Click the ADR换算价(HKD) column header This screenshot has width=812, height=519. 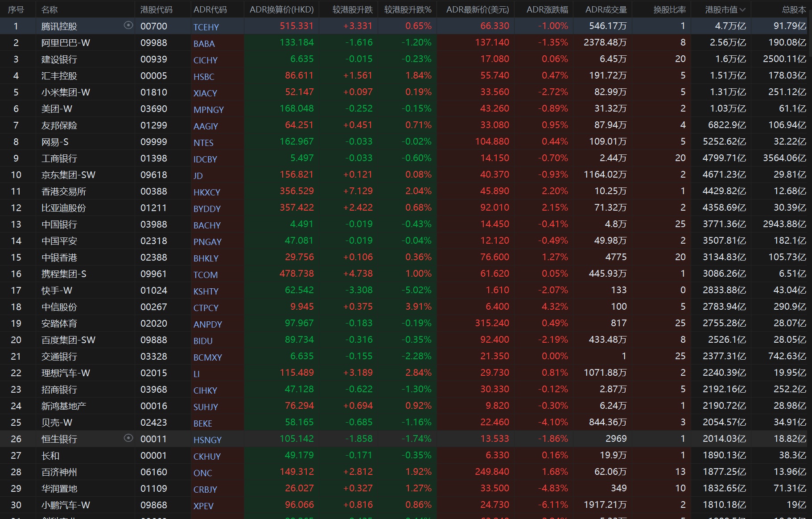click(281, 9)
